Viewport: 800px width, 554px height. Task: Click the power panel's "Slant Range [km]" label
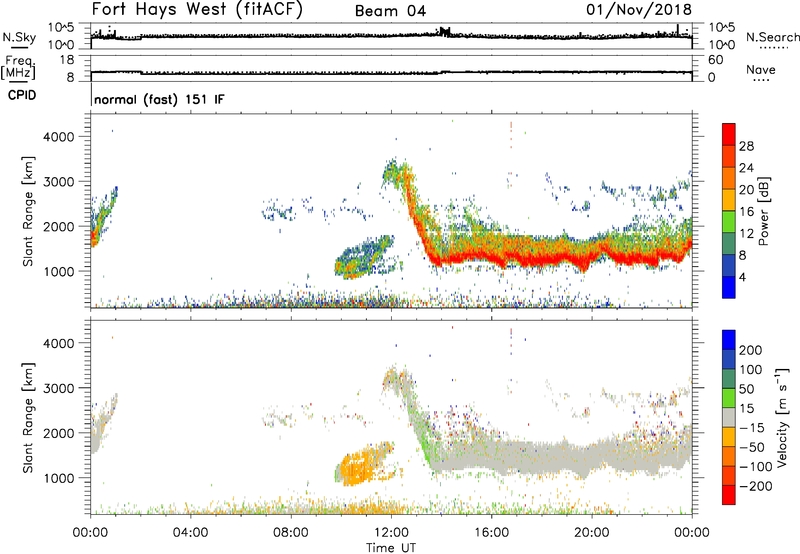pos(28,211)
